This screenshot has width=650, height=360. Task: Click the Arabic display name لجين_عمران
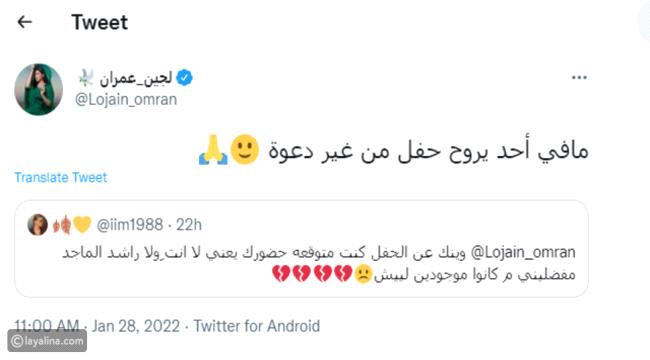(x=136, y=78)
